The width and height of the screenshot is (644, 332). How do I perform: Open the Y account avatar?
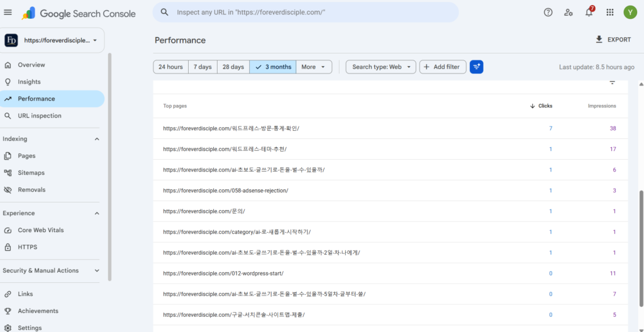coord(630,13)
